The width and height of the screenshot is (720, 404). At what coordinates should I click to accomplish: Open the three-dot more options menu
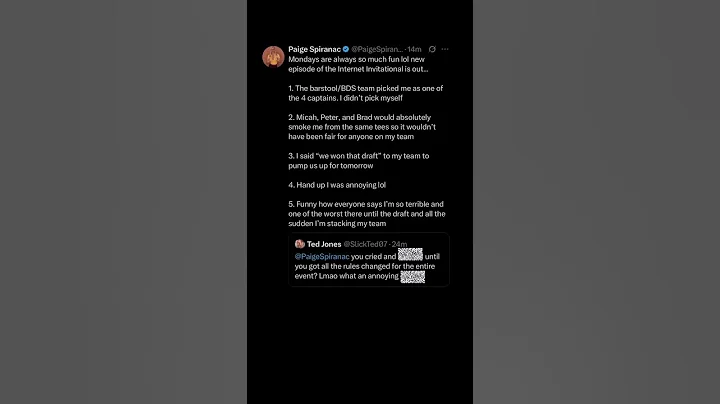(445, 49)
